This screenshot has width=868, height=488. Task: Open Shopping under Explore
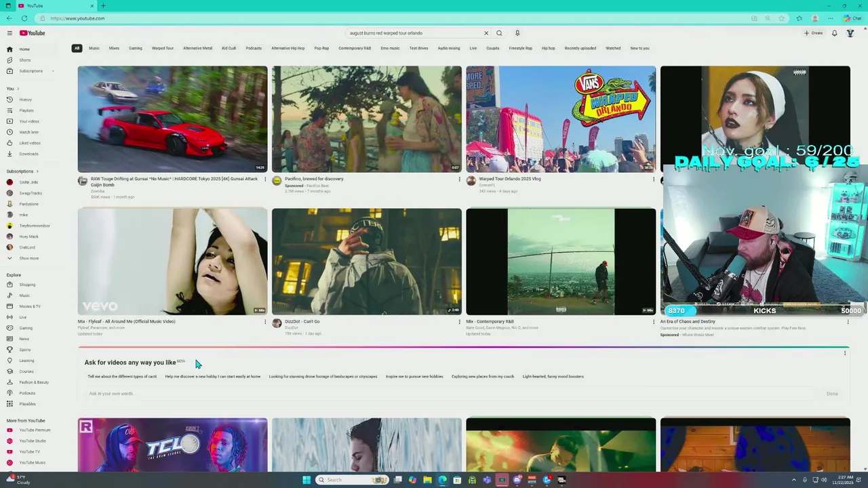tap(27, 285)
